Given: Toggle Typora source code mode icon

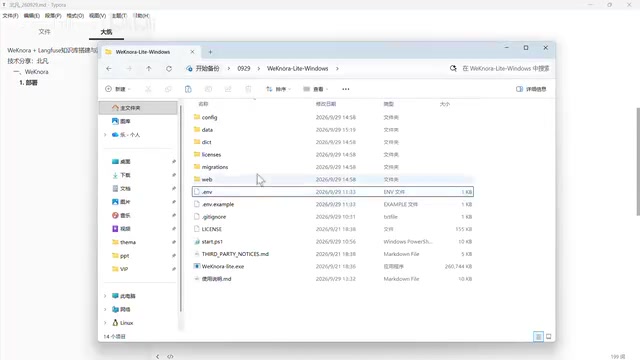Looking at the screenshot, I should [x=170, y=356].
